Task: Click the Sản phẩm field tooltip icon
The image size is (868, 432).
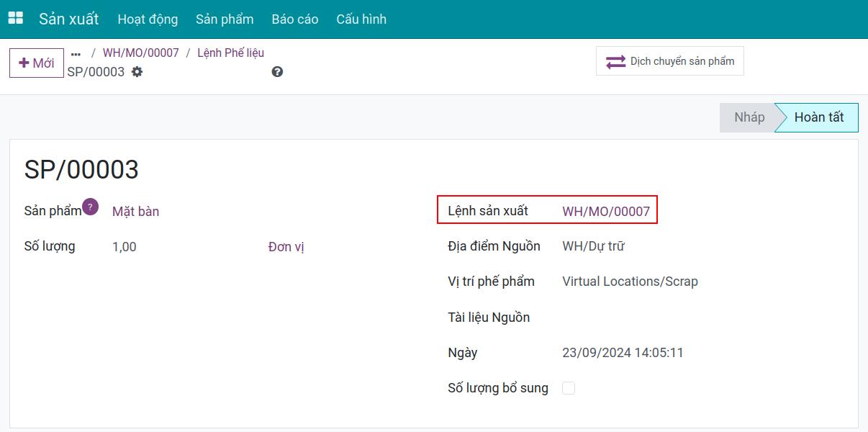Action: pyautogui.click(x=90, y=207)
